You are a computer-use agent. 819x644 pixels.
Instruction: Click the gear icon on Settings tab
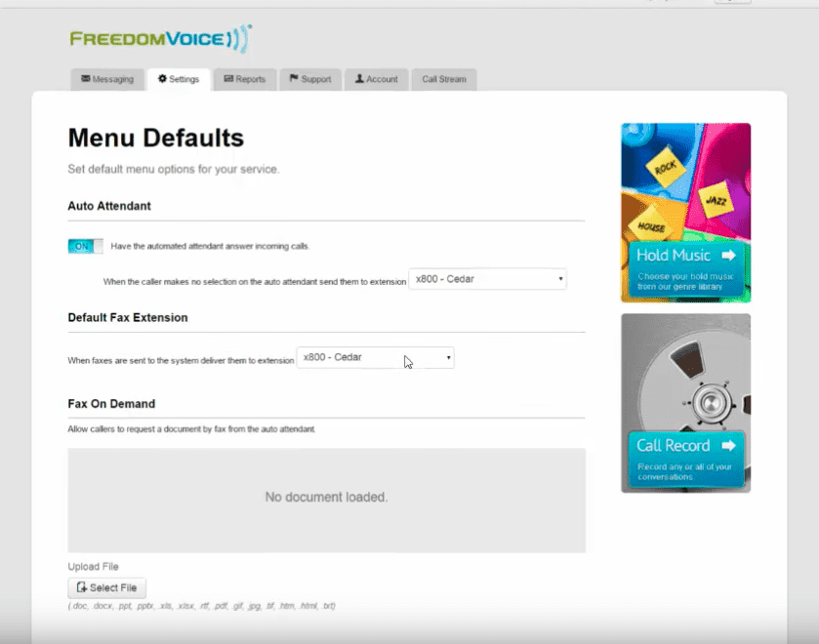[162, 79]
